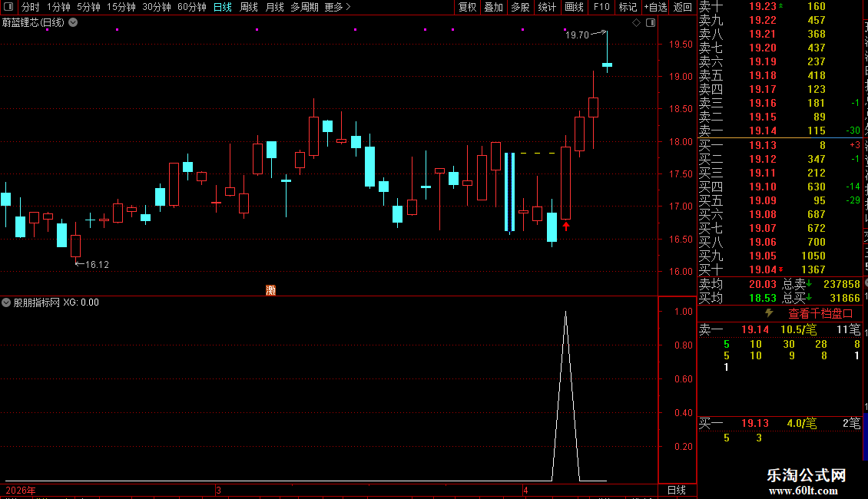Open the 画线 drawing tools
This screenshot has width=868, height=499.
tap(574, 7)
